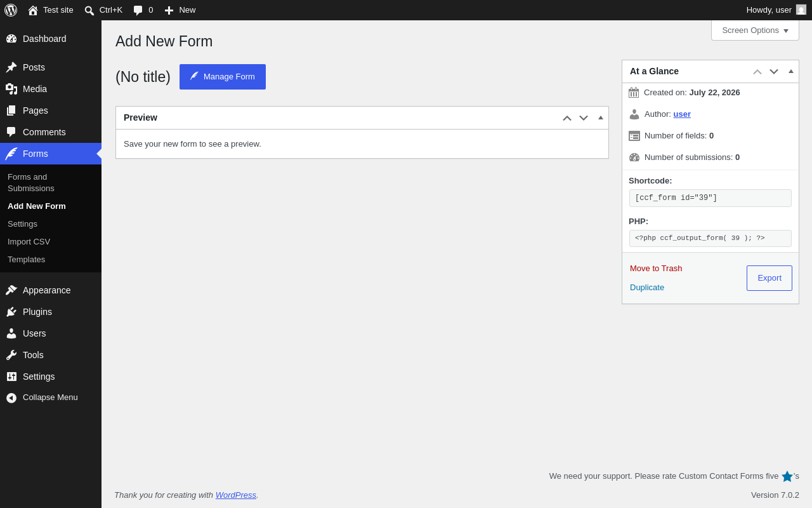Viewport: 812px width, 508px height.
Task: Click the Created on July 22, 2026 text
Action: pyautogui.click(x=692, y=93)
